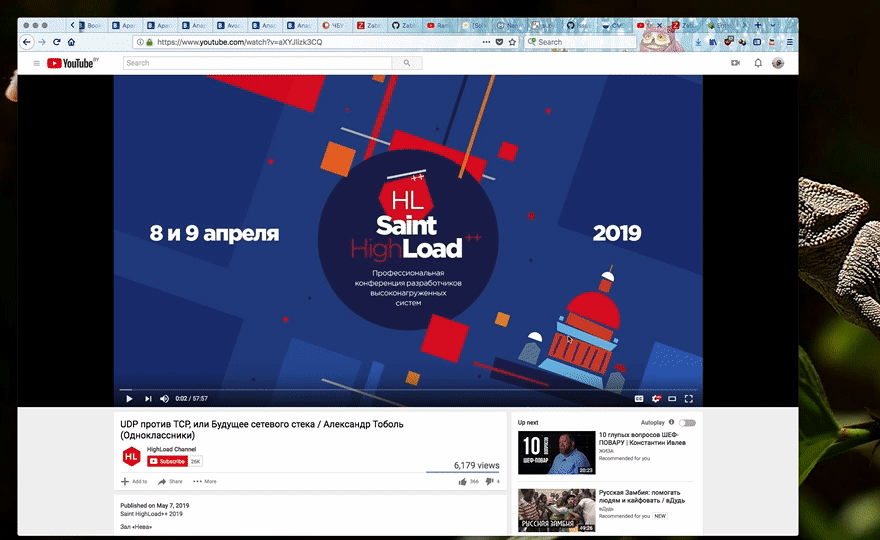Toggle theater mode
Viewport: 880px width, 540px height.
(672, 399)
